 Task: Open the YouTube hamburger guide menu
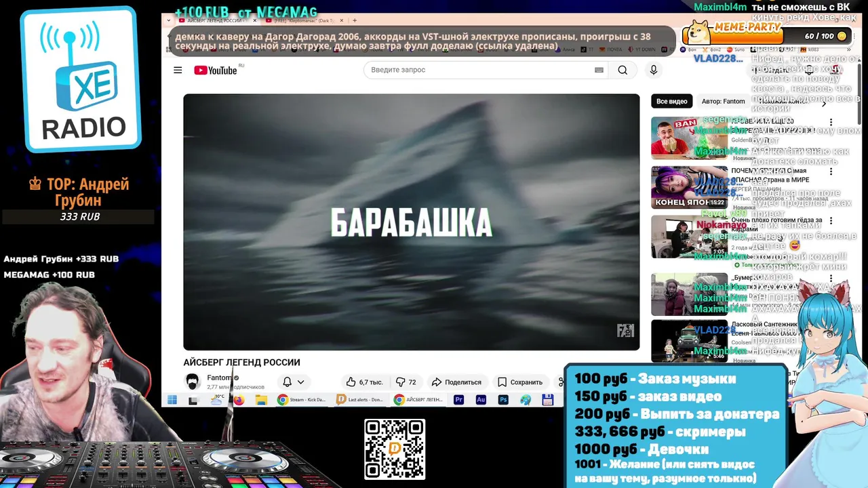coord(178,70)
